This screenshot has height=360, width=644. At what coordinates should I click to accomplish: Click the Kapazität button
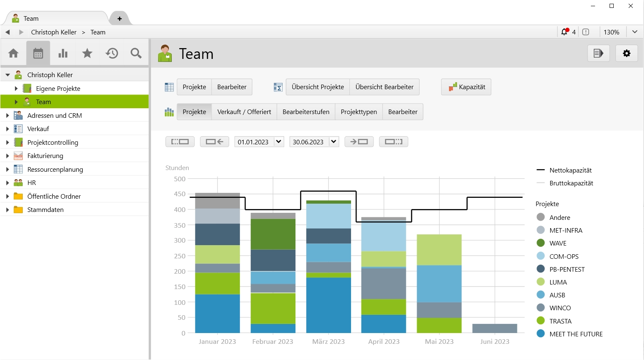point(466,87)
